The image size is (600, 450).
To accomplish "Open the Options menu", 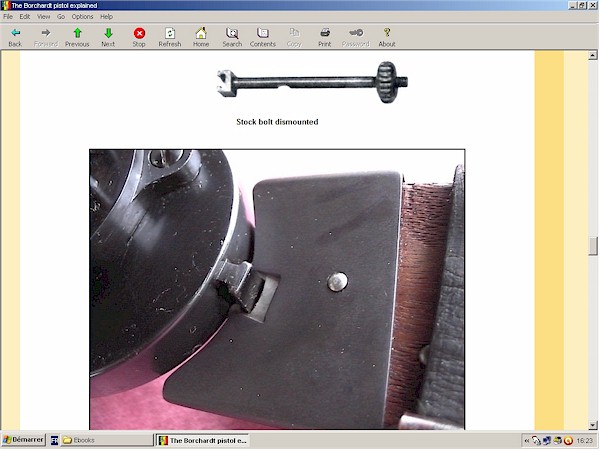I will tap(82, 16).
